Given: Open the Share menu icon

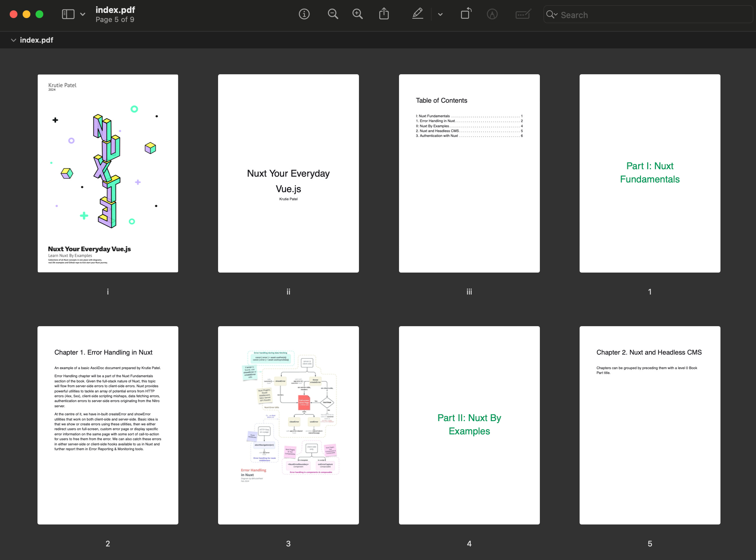Looking at the screenshot, I should tap(384, 14).
